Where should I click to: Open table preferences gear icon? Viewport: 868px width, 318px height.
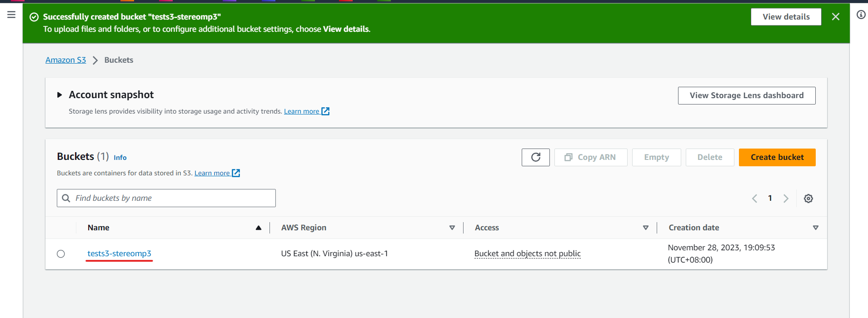808,199
